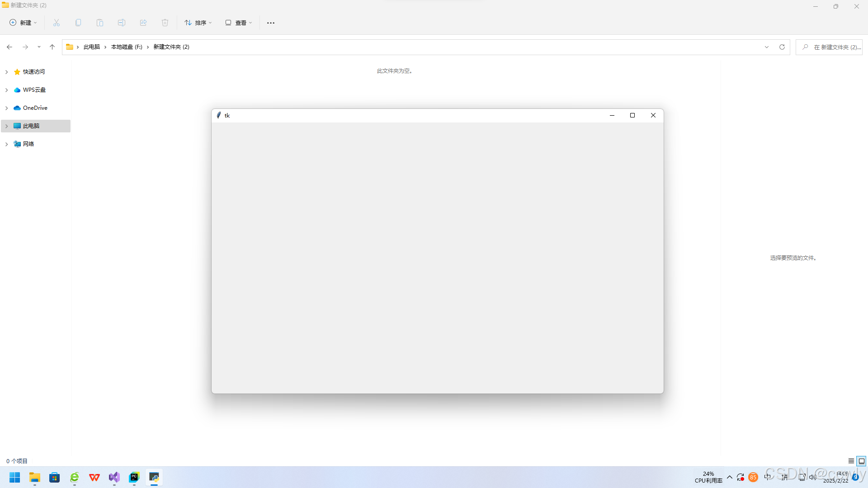Expand the 快速访问 tree node
The image size is (868, 488).
click(7, 72)
